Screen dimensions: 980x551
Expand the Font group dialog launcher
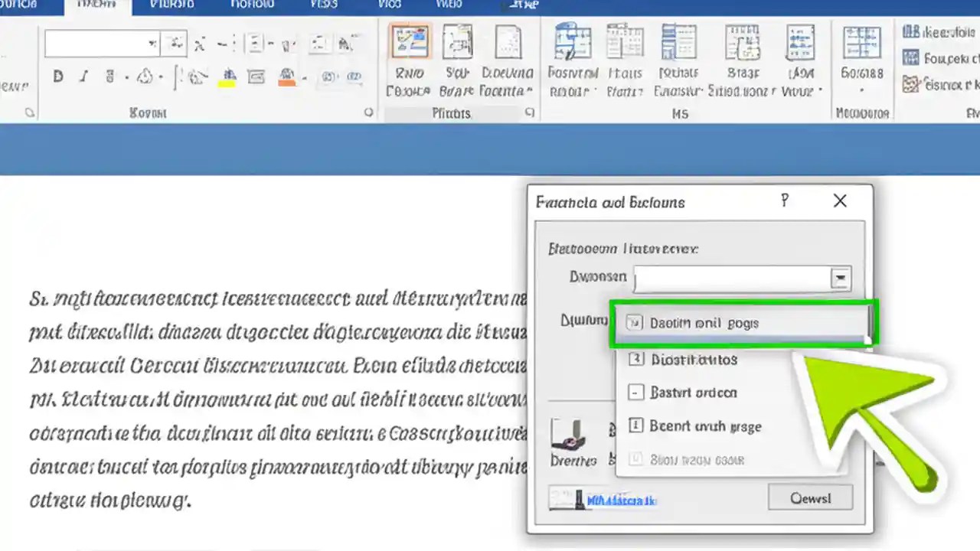click(x=368, y=112)
